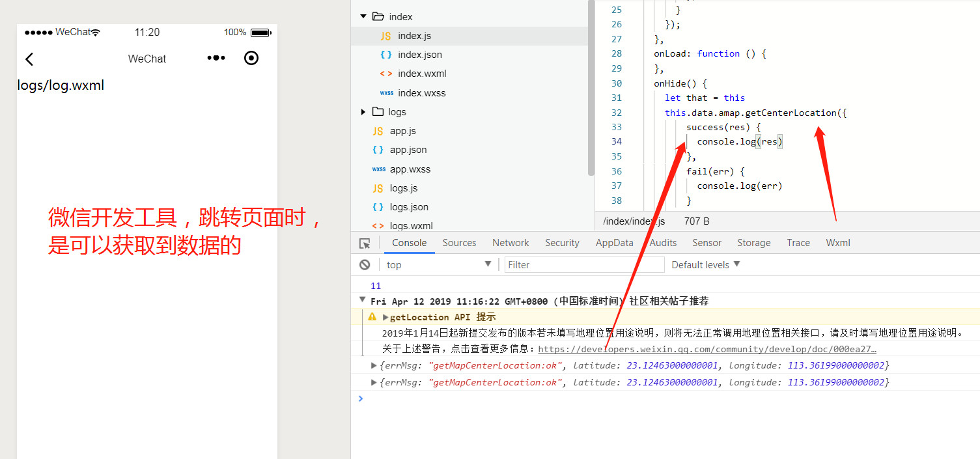Click the braces icon beside app.json
The height and width of the screenshot is (459, 980).
click(378, 150)
